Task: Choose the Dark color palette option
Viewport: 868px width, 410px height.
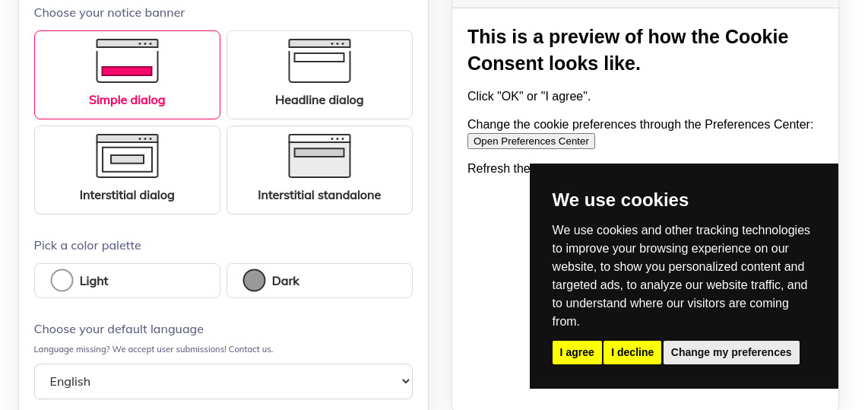Action: [x=319, y=281]
